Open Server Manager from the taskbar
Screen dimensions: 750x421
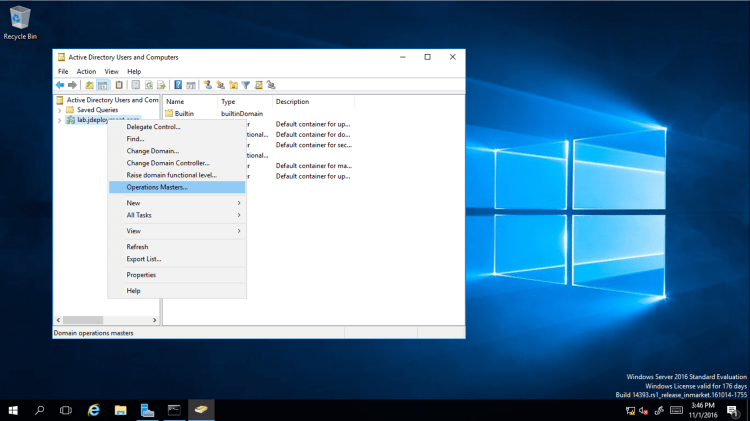click(x=147, y=410)
